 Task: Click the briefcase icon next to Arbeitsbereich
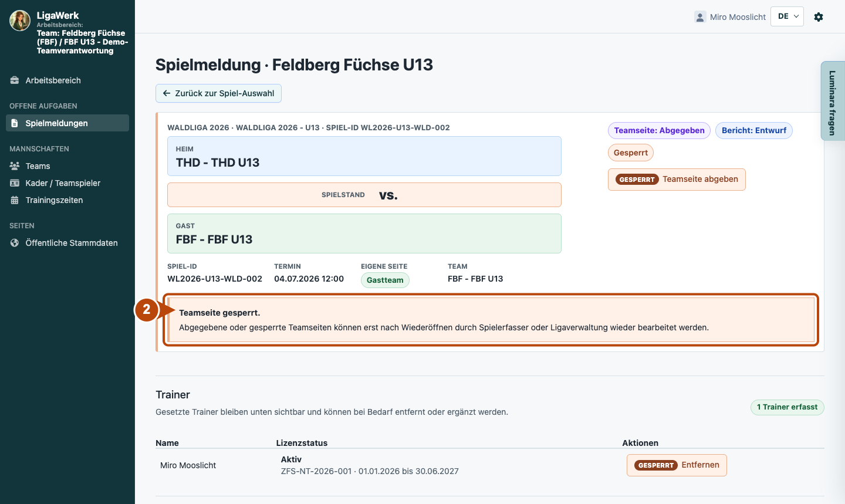15,80
